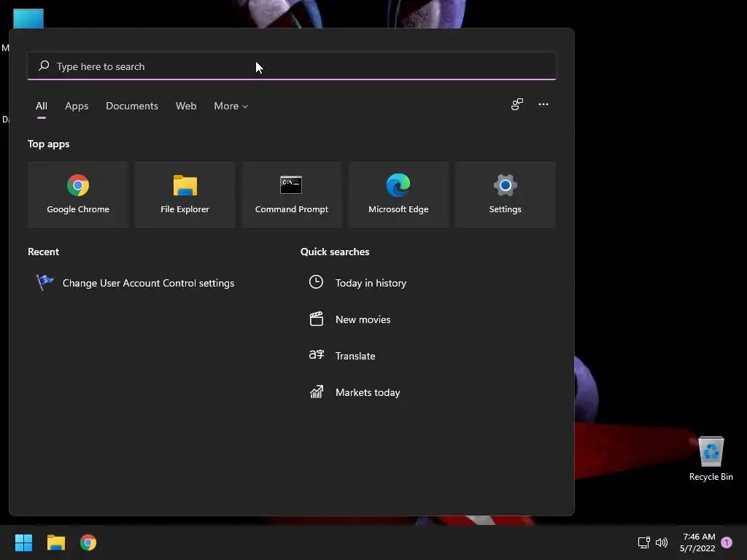
Task: Search New movies quick search
Action: point(363,319)
